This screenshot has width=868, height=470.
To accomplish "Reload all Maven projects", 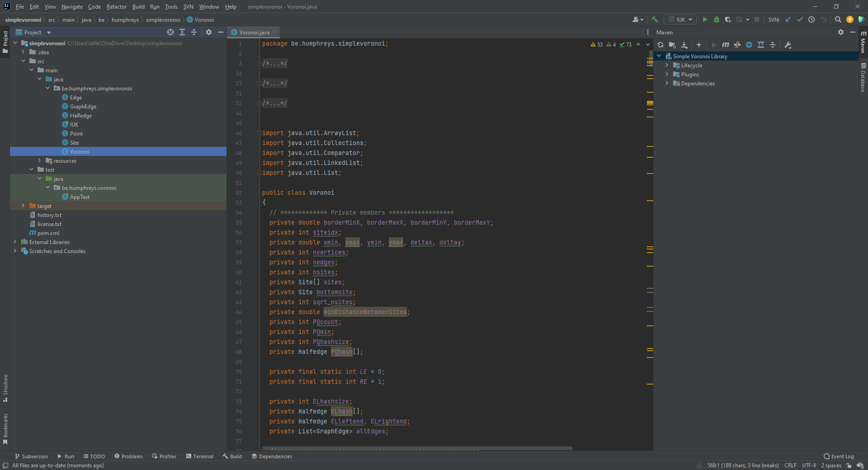I will 660,45.
